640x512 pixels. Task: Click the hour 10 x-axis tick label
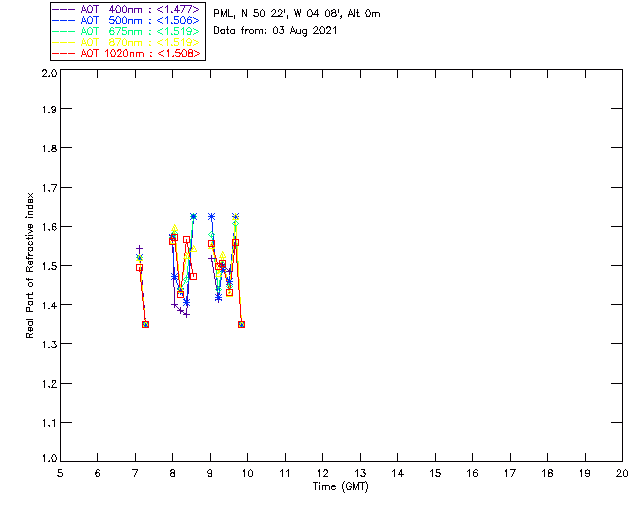pyautogui.click(x=247, y=473)
